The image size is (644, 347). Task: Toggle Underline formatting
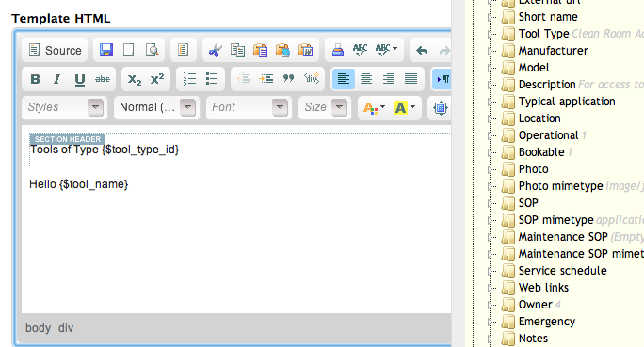[80, 79]
